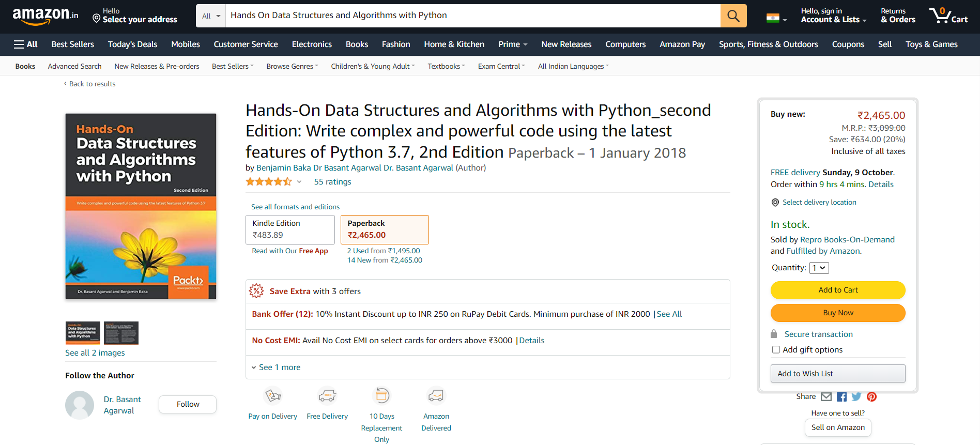This screenshot has width=980, height=445.
Task: Expand All Indian Languages submenu
Action: (x=573, y=66)
